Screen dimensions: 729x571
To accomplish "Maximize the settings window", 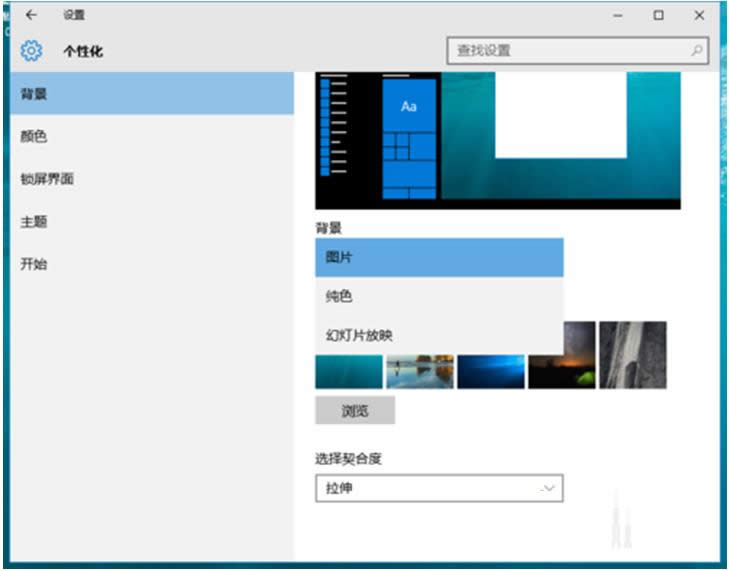I will click(658, 15).
